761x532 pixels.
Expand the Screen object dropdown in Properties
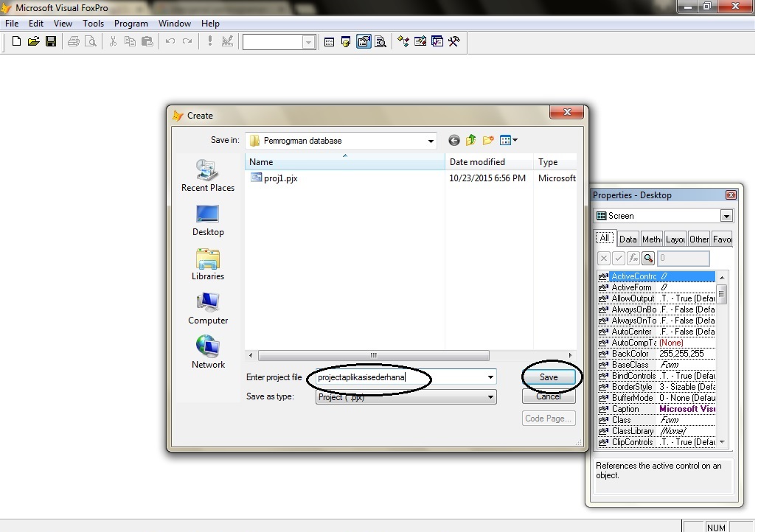point(726,216)
